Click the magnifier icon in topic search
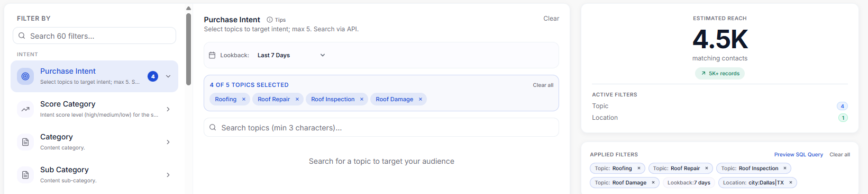Image resolution: width=868 pixels, height=194 pixels. coord(213,127)
